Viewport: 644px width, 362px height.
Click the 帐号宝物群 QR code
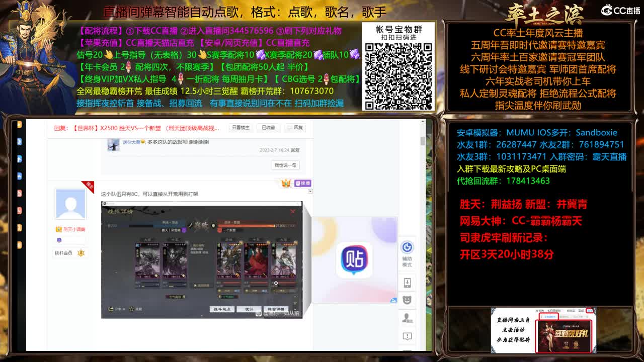[398, 76]
